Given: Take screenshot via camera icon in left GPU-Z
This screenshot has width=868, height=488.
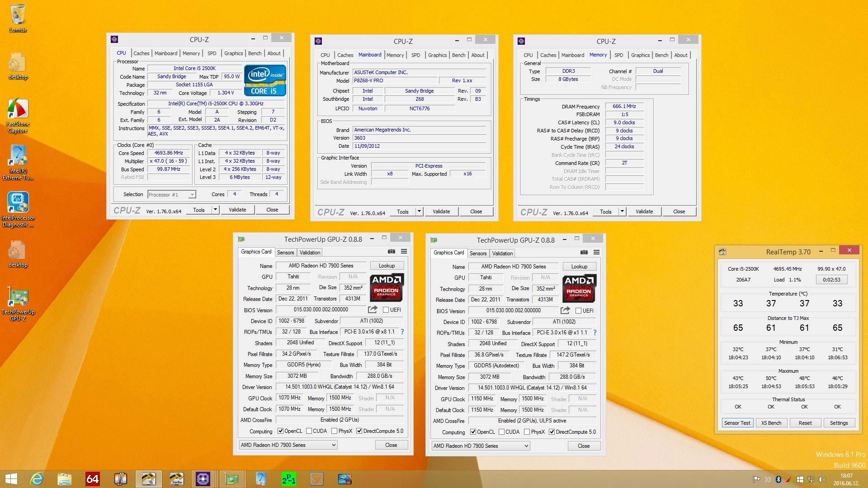Looking at the screenshot, I should pyautogui.click(x=392, y=252).
